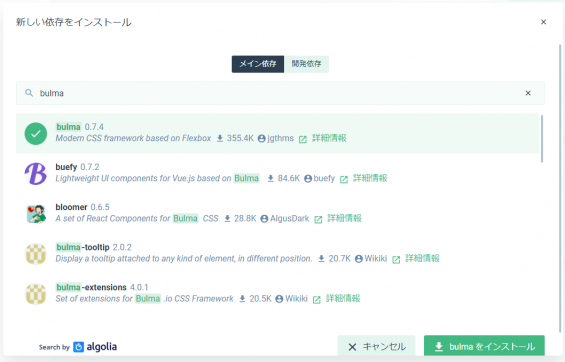Image resolution: width=565 pixels, height=362 pixels.
Task: Click the dialog outer scrollbar
Action: point(560,187)
